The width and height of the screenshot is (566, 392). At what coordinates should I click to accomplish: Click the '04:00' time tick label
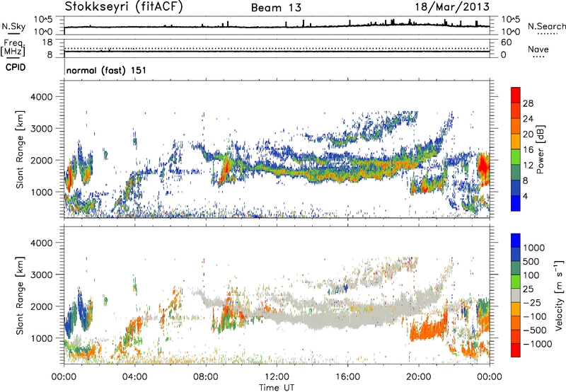[134, 377]
